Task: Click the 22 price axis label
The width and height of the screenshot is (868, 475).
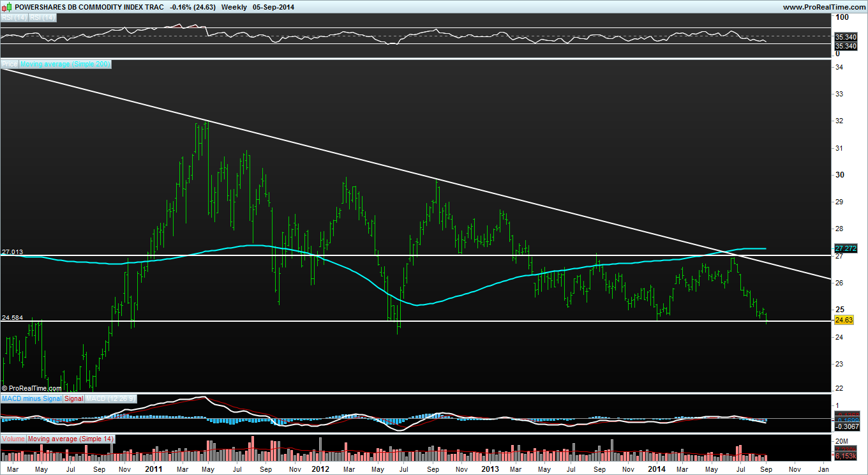Action: [x=840, y=388]
